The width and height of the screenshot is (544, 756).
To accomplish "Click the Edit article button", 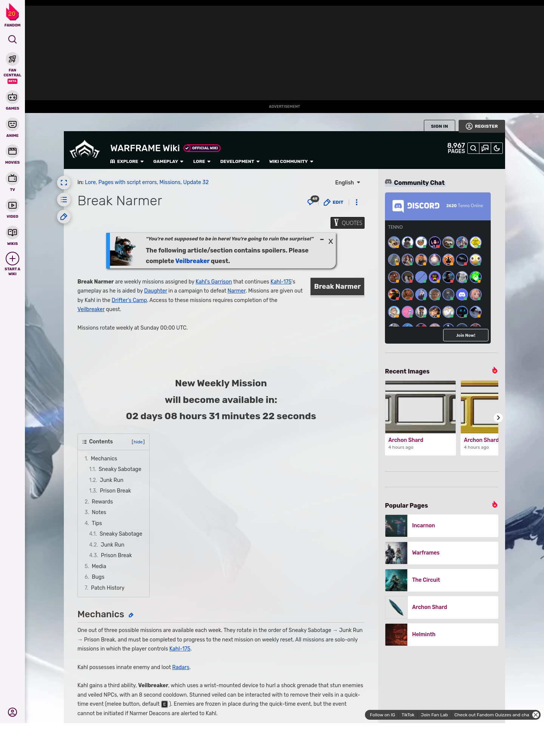I will pos(334,202).
